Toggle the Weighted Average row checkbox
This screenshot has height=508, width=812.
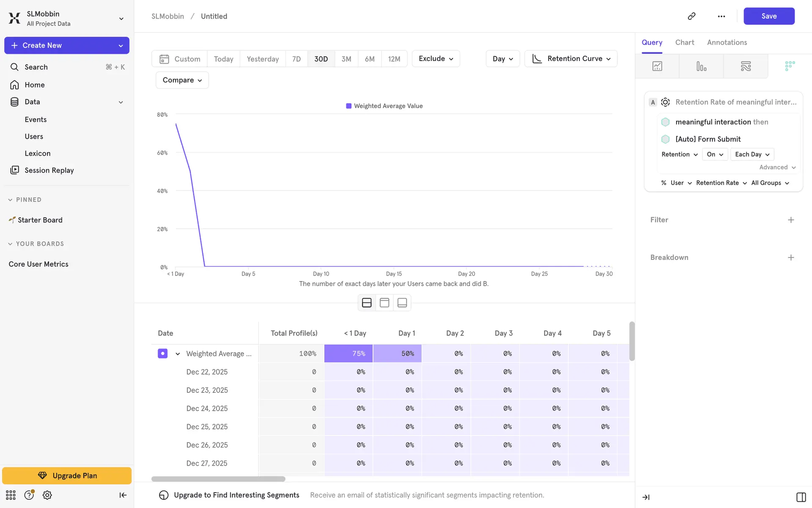[162, 353]
